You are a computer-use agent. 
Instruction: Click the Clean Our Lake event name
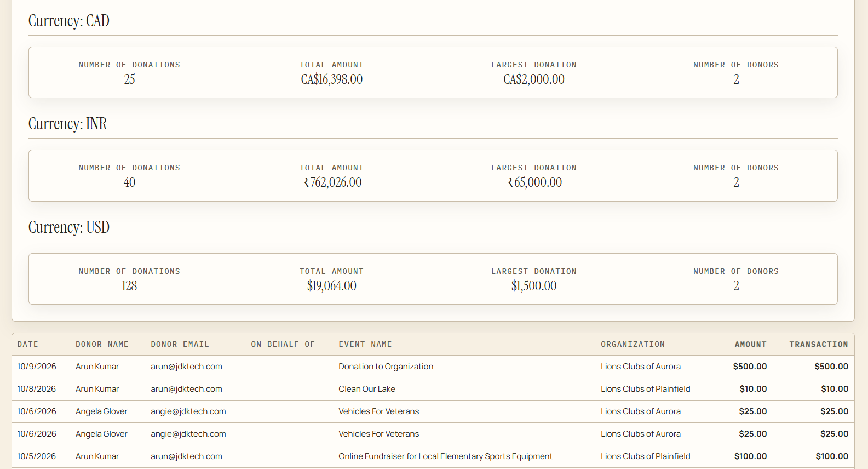click(367, 389)
